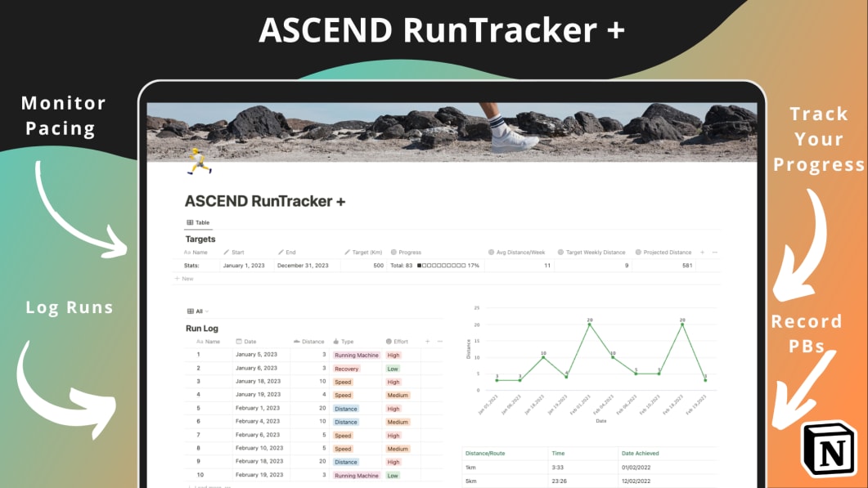The width and height of the screenshot is (868, 488).
Task: Add a new column to the Targets table
Action: [x=702, y=253]
